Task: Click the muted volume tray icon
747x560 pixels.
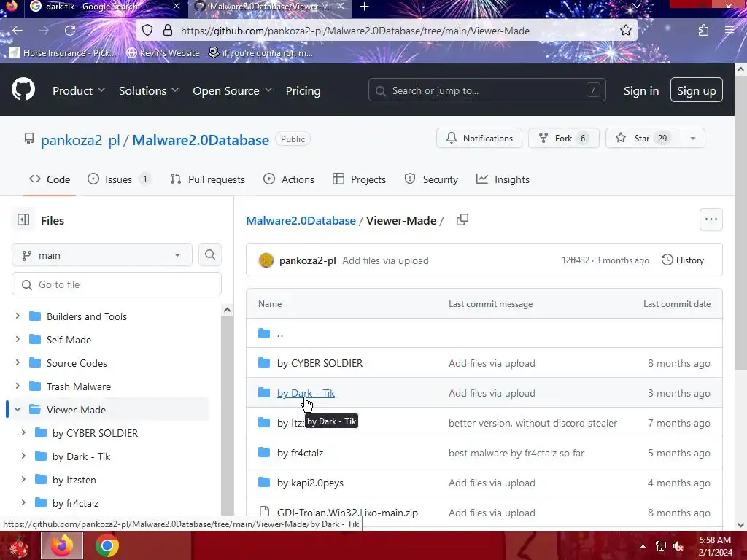Action: (678, 546)
